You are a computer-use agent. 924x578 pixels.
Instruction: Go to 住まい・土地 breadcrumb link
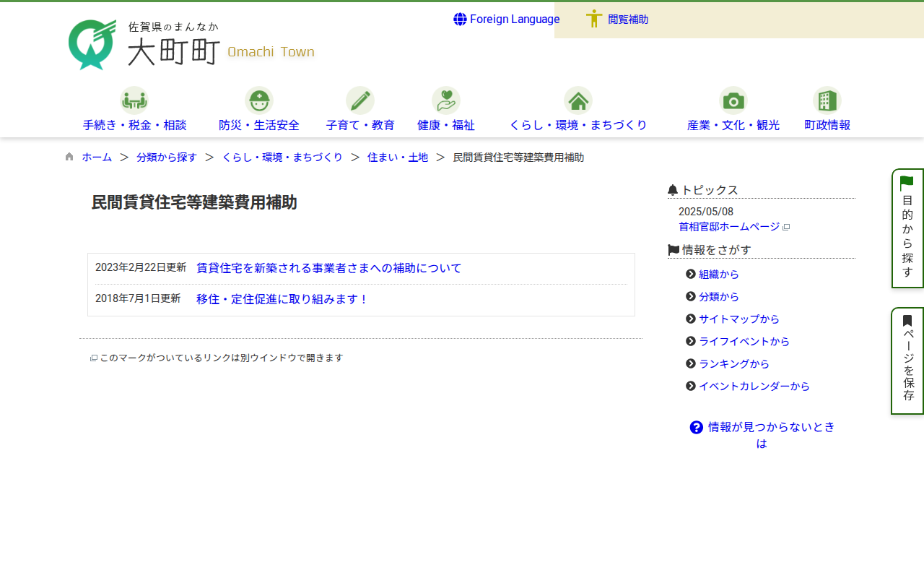point(398,157)
